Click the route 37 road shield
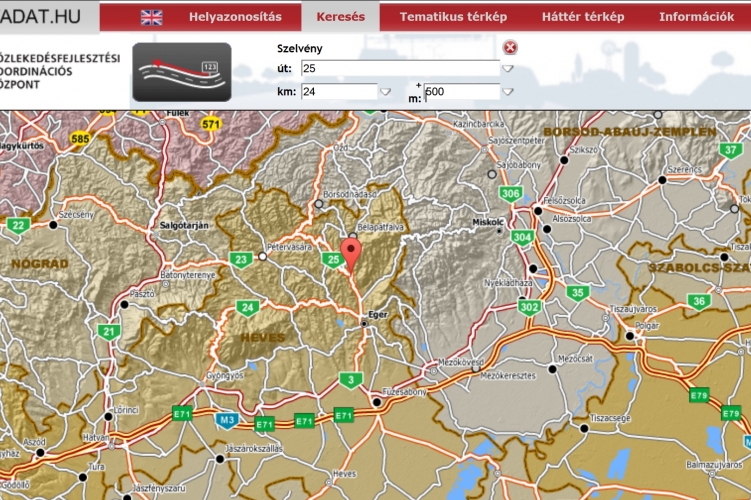The width and height of the screenshot is (751, 500). [x=729, y=149]
